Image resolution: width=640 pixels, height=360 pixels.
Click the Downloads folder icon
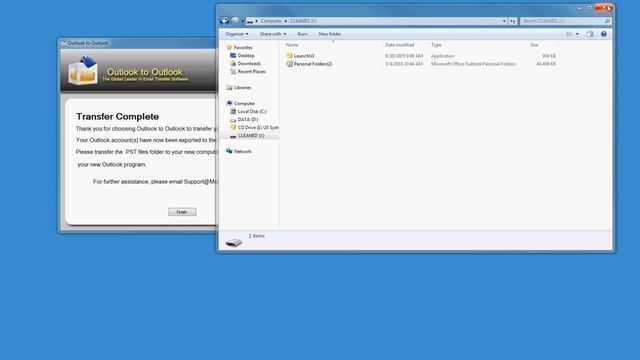233,63
